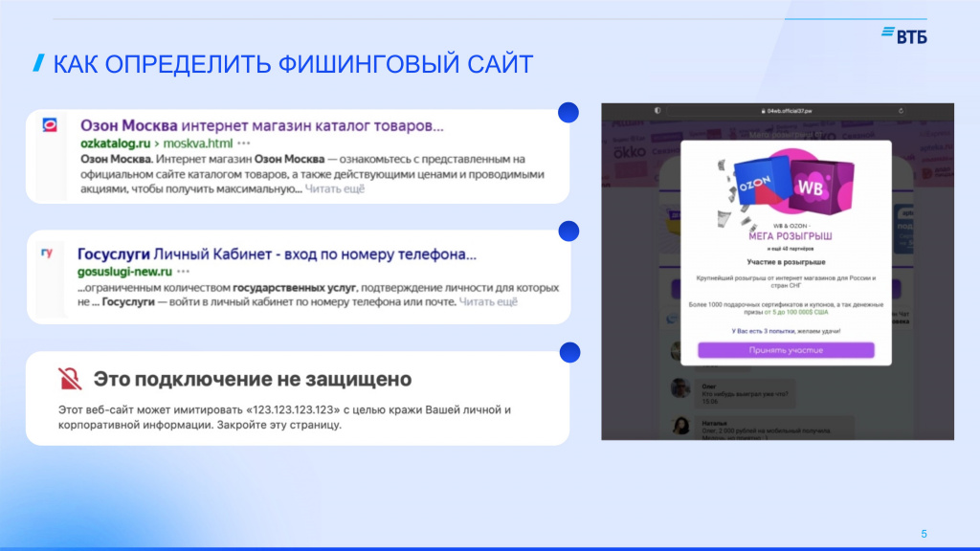Click the blue dot on Gosuslugi card

coord(568,231)
